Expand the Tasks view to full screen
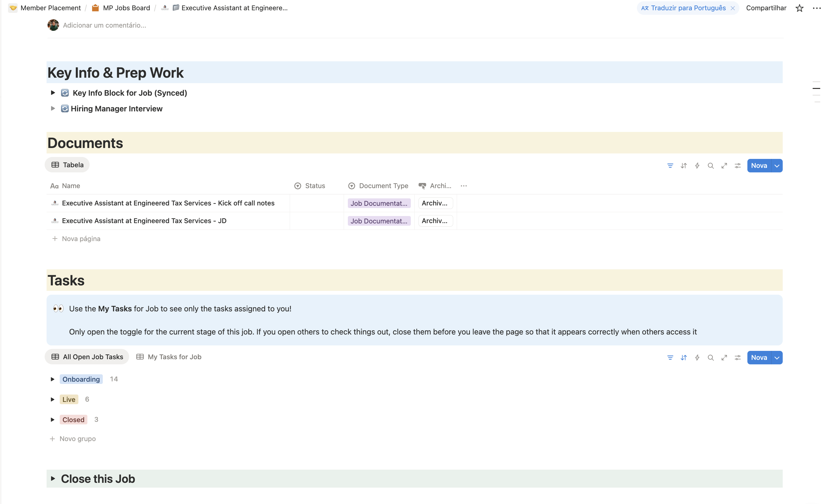828x504 pixels. (x=724, y=357)
